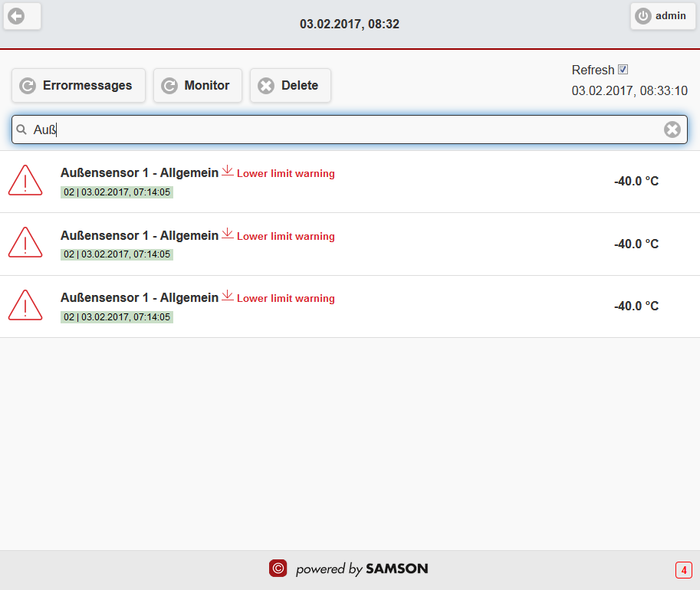This screenshot has height=590, width=700.
Task: Clear the search field with the X icon
Action: pos(672,129)
